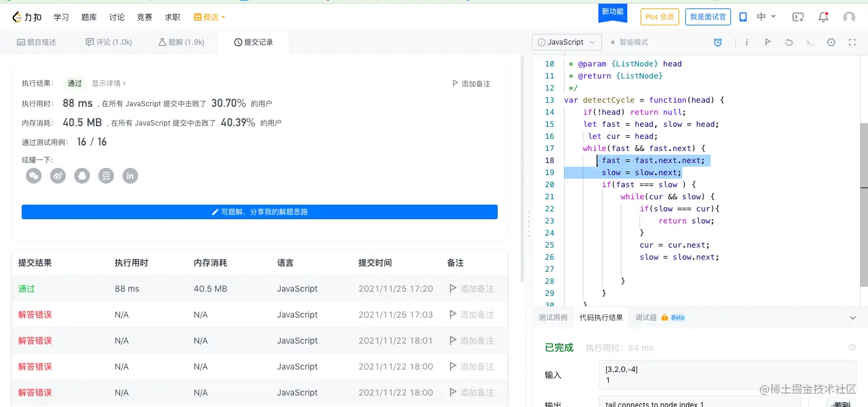Click the Plus 会员 button
868x407 pixels.
point(660,17)
